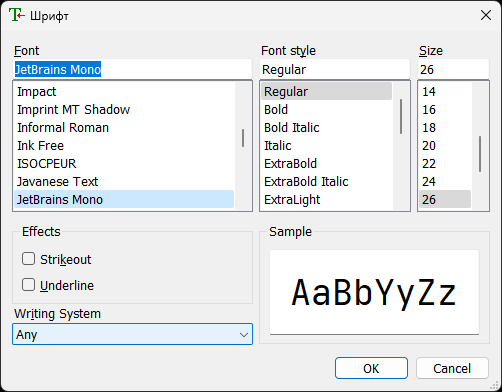502x392 pixels.
Task: Select Impact in the font list
Action: coord(124,91)
